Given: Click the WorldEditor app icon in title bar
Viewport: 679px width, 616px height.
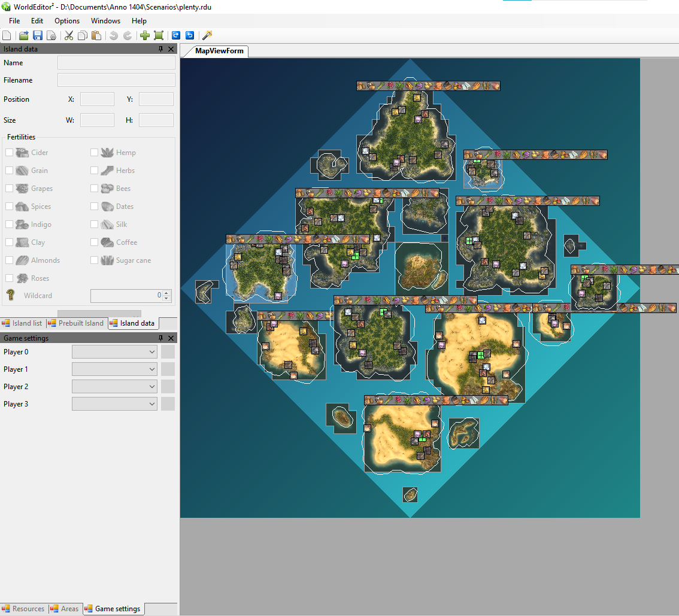Looking at the screenshot, I should point(6,7).
